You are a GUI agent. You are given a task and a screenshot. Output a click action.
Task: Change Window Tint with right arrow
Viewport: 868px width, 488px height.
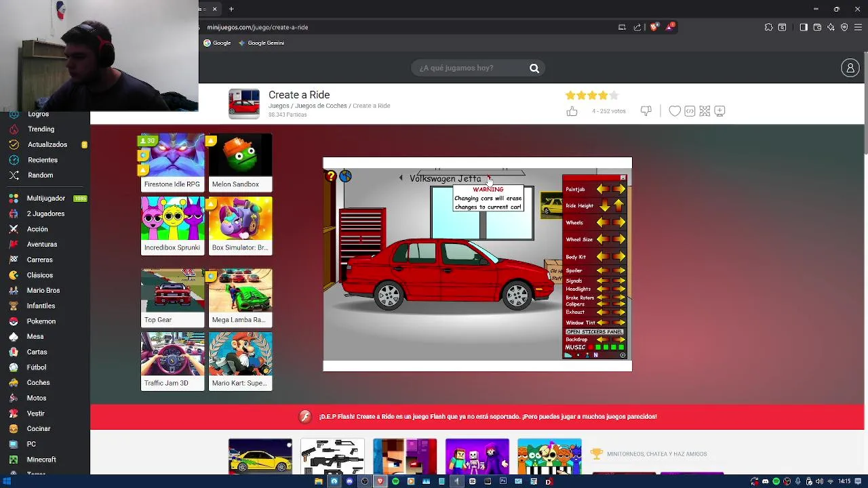619,323
